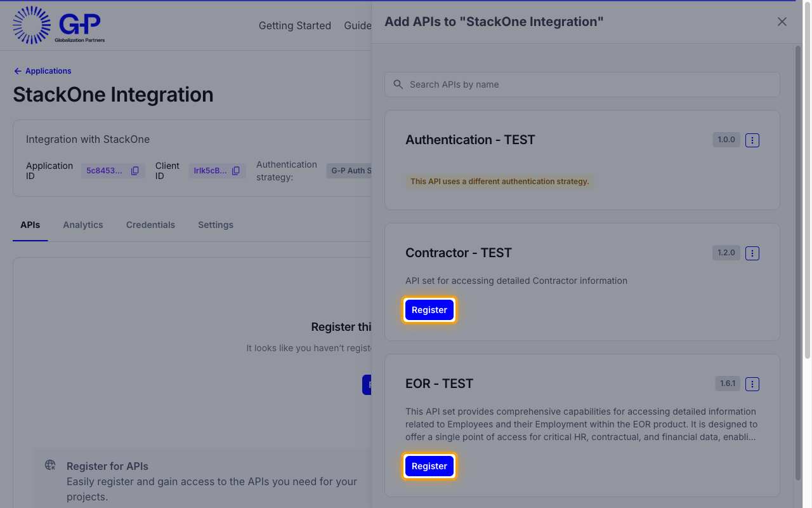This screenshot has height=508, width=812.
Task: Switch to the Settings tab
Action: pos(216,225)
